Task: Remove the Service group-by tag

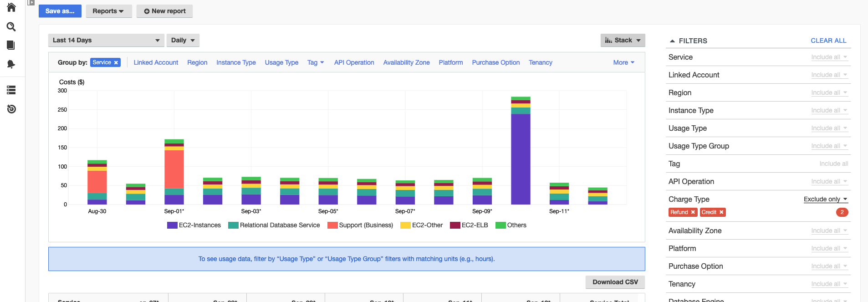Action: [x=116, y=62]
